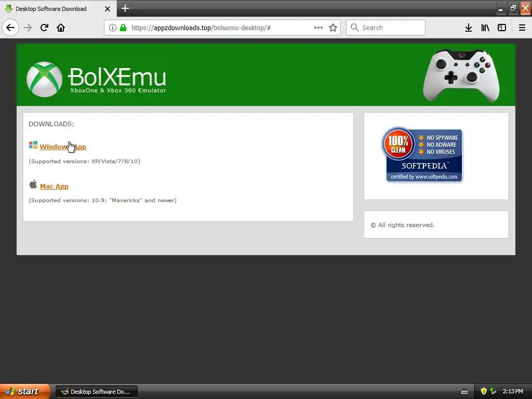Click the 'All rights reserved.' text

pos(403,225)
